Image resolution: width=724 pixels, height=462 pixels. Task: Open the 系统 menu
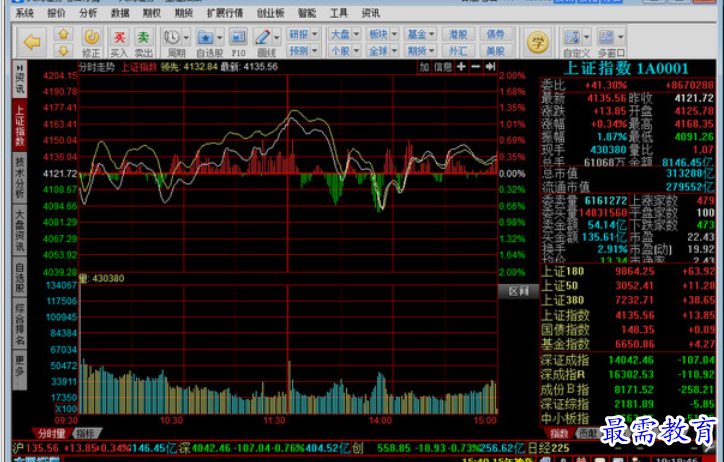click(x=24, y=13)
